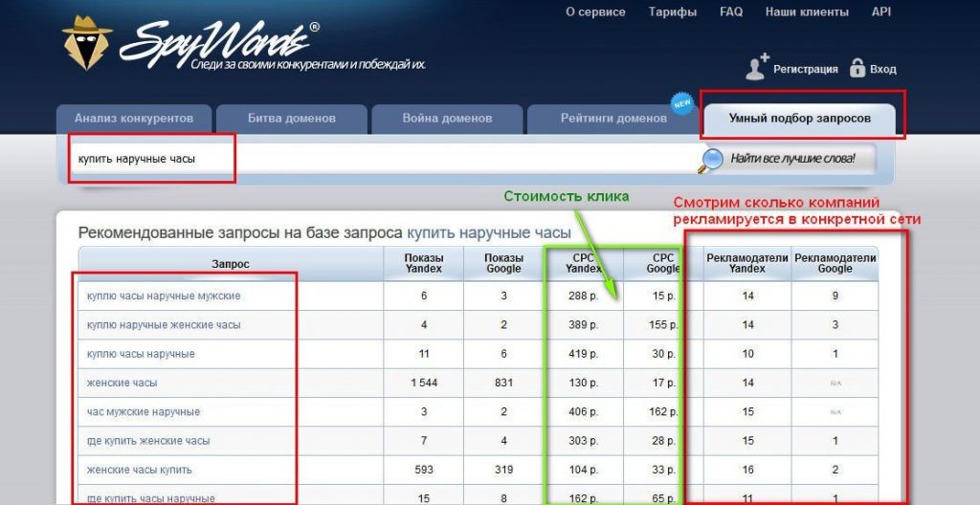Click CPC Yandex column header
980x505 pixels.
(584, 264)
